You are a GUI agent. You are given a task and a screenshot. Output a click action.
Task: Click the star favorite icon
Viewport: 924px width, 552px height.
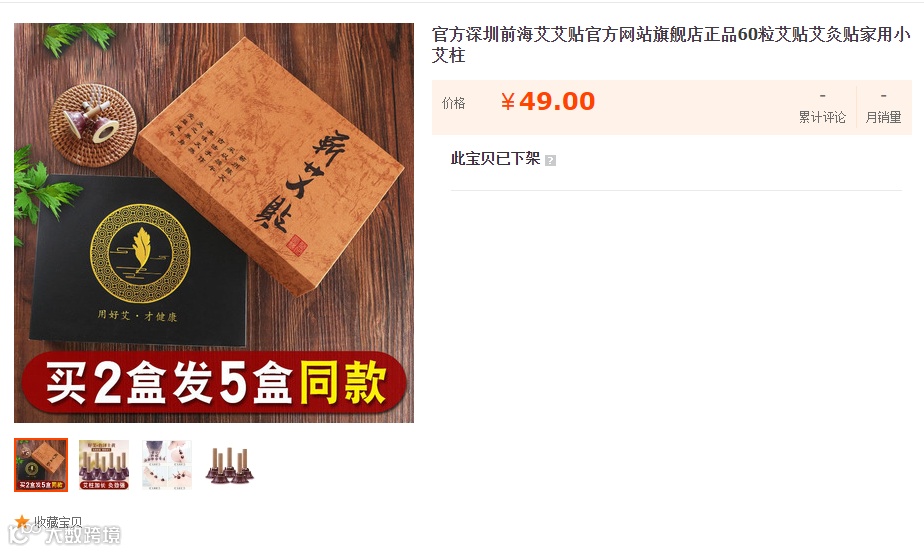[22, 521]
